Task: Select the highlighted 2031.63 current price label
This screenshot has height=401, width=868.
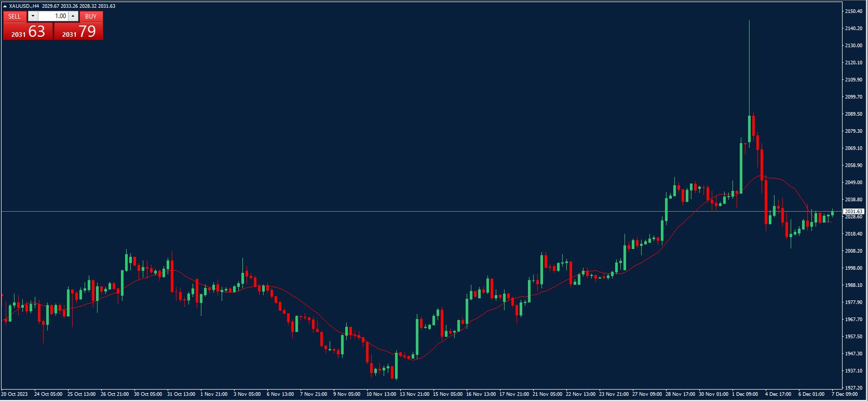Action: pyautogui.click(x=853, y=212)
